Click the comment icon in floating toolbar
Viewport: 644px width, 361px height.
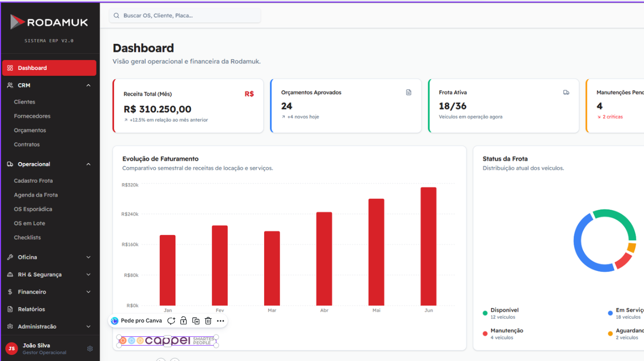[171, 321]
